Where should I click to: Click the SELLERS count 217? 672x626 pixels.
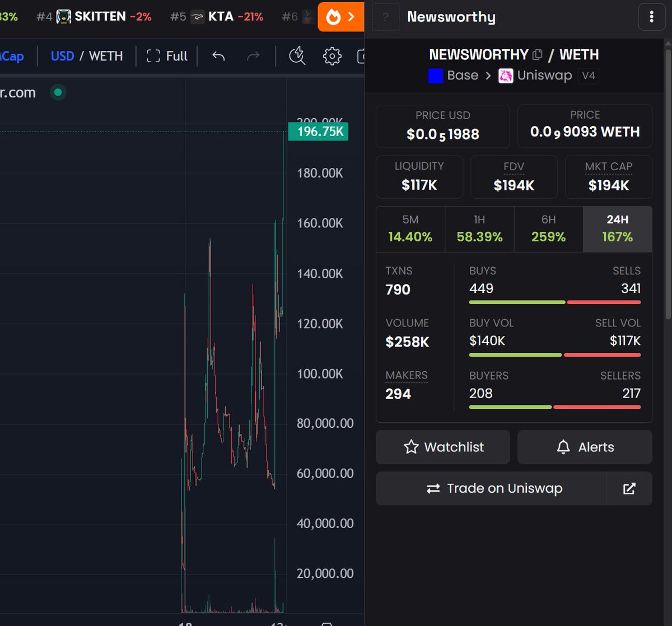[631, 393]
